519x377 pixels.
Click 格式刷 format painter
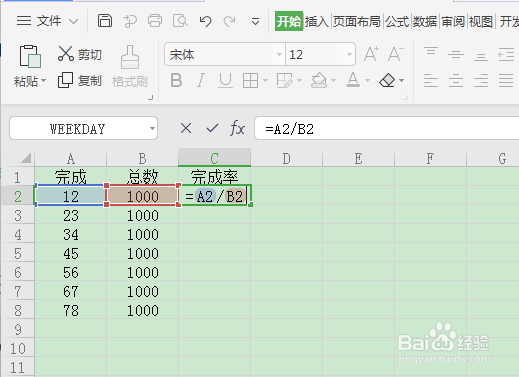click(x=130, y=67)
